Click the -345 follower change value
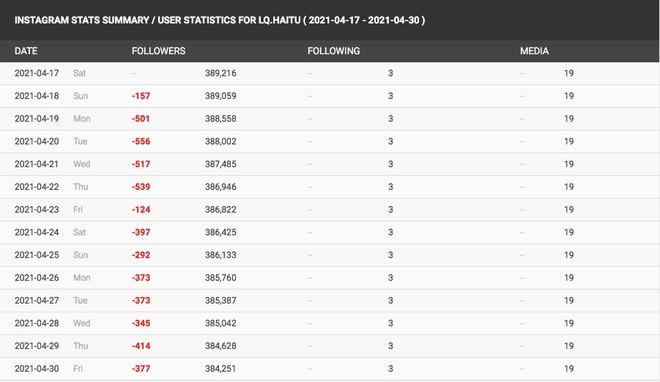660x382 pixels. click(141, 323)
